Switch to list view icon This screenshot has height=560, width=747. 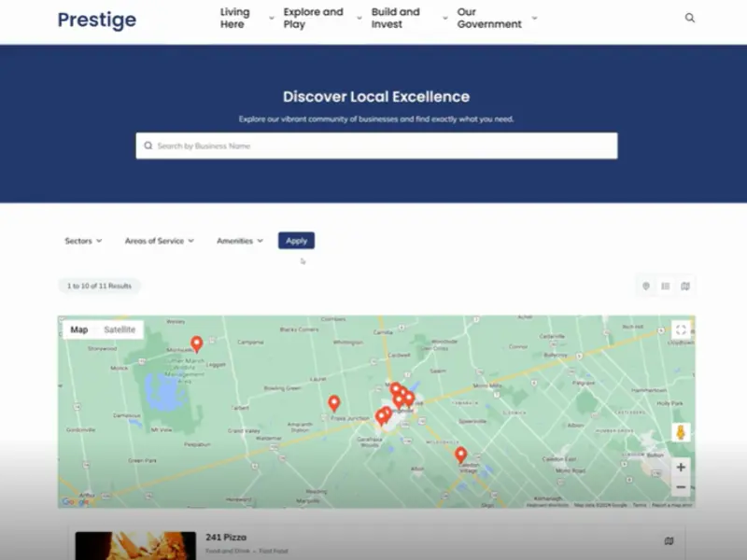[666, 287]
